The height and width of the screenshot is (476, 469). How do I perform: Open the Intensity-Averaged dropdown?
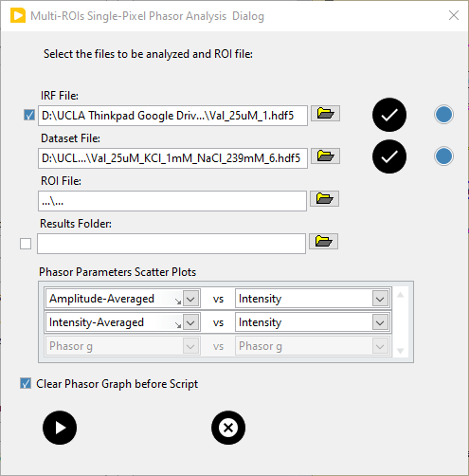coord(190,322)
